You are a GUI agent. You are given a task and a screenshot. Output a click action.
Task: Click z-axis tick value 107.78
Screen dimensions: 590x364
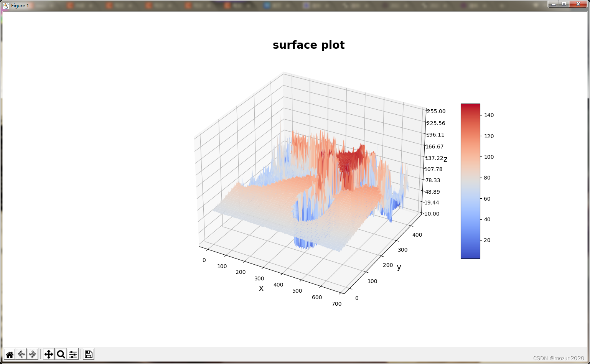[x=433, y=169]
